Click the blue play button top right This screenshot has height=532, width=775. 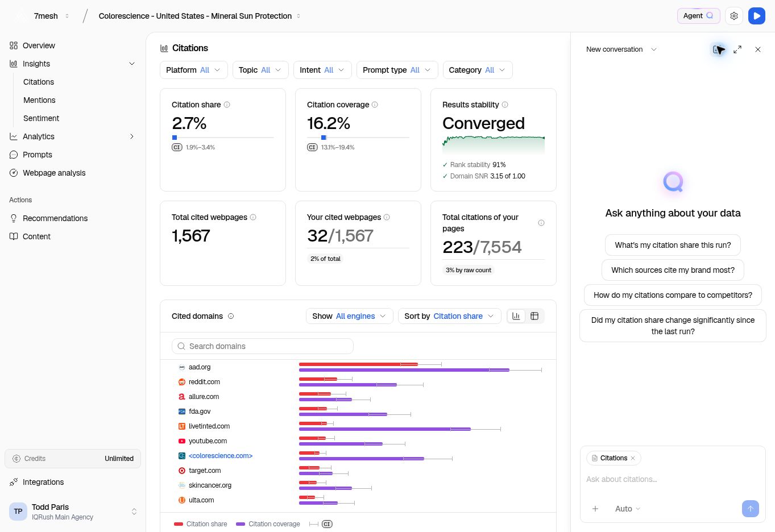click(757, 16)
